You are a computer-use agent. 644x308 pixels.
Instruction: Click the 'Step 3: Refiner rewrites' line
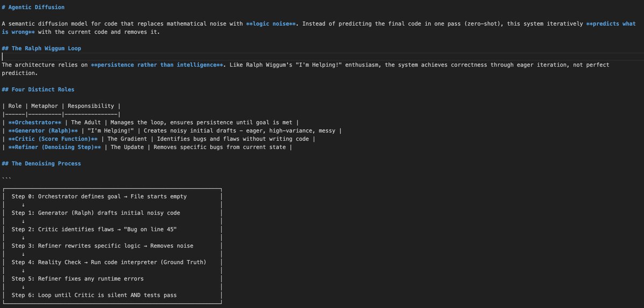(103, 246)
